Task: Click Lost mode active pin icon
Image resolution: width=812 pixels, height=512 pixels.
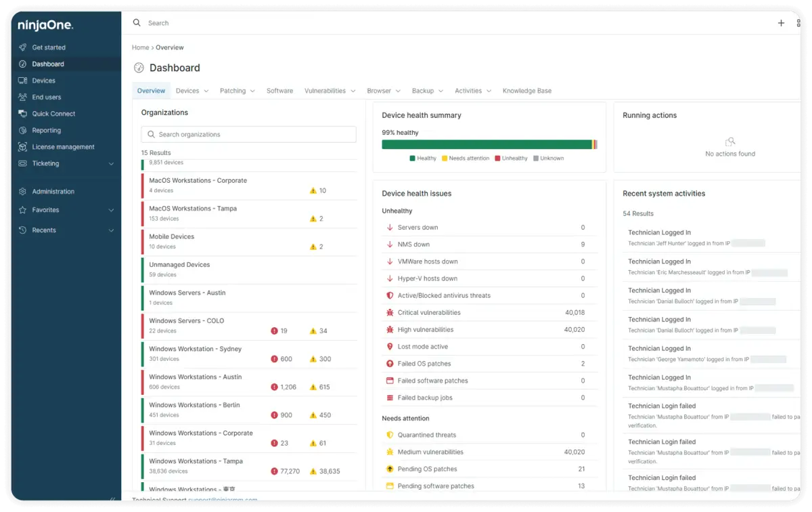Action: pos(390,347)
